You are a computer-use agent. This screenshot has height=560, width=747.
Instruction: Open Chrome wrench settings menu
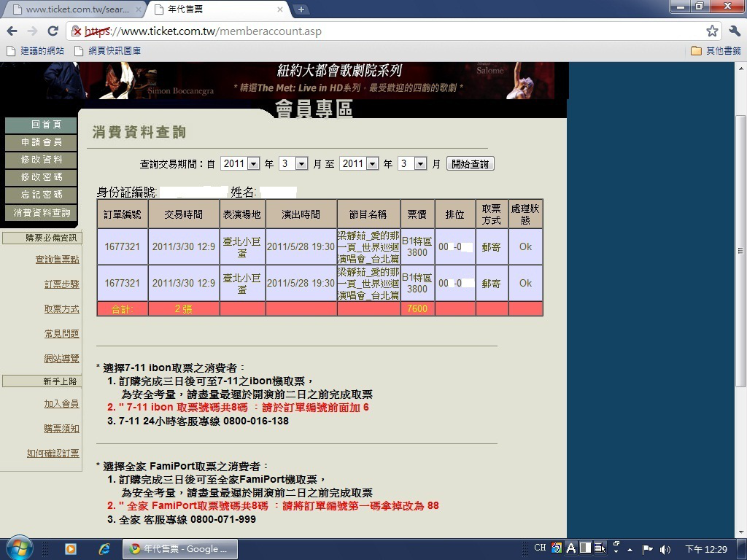734,31
